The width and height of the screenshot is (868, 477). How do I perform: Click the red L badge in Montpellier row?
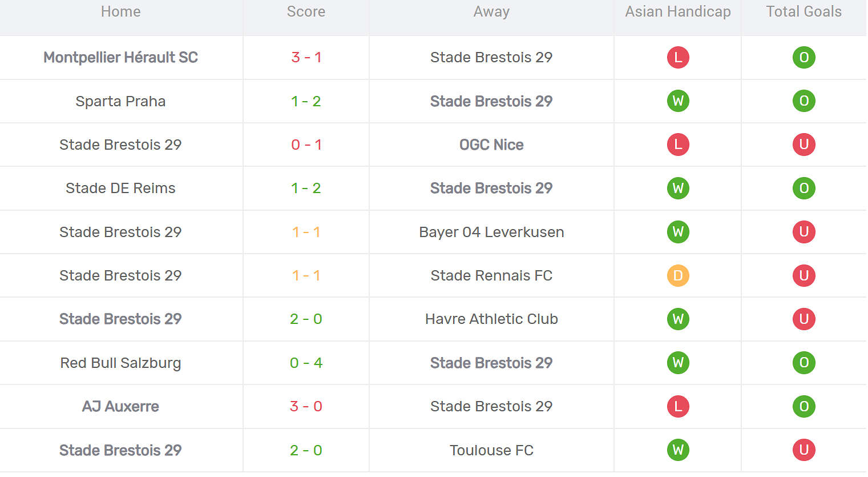coord(678,57)
